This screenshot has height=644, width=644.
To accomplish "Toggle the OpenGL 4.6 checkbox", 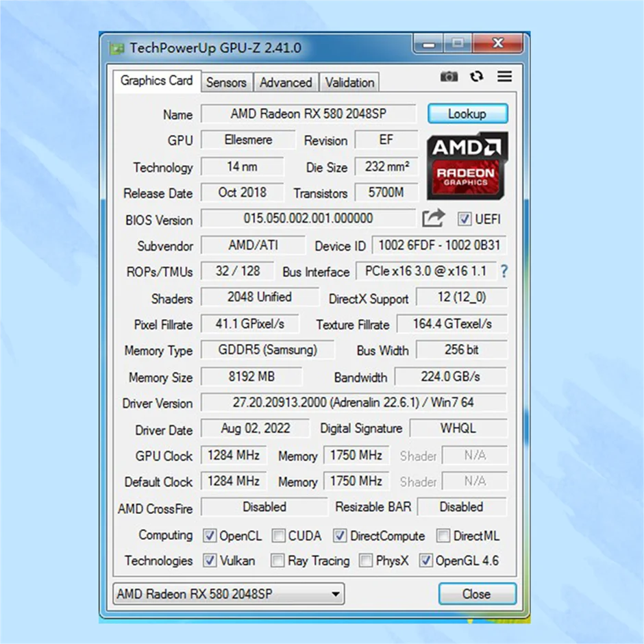I will point(425,560).
